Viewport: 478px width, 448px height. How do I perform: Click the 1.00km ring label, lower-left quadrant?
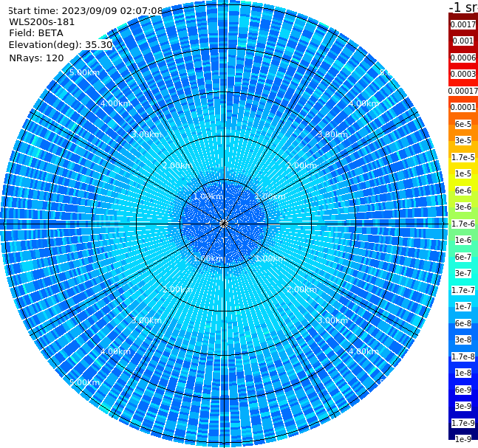[208, 258]
